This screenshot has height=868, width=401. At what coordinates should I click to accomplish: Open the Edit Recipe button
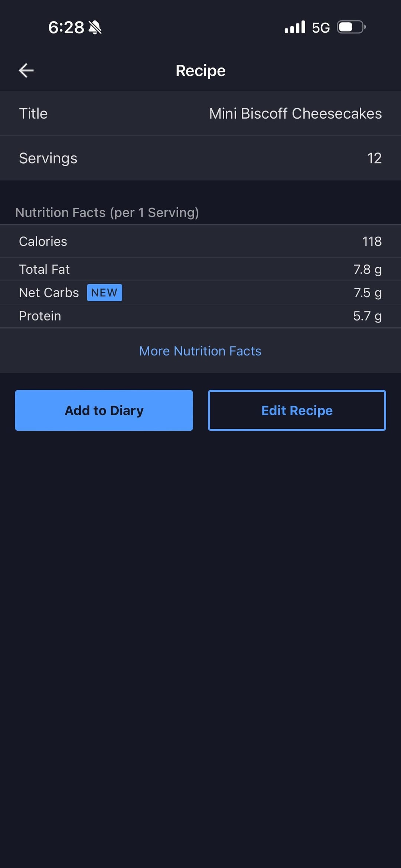point(297,410)
